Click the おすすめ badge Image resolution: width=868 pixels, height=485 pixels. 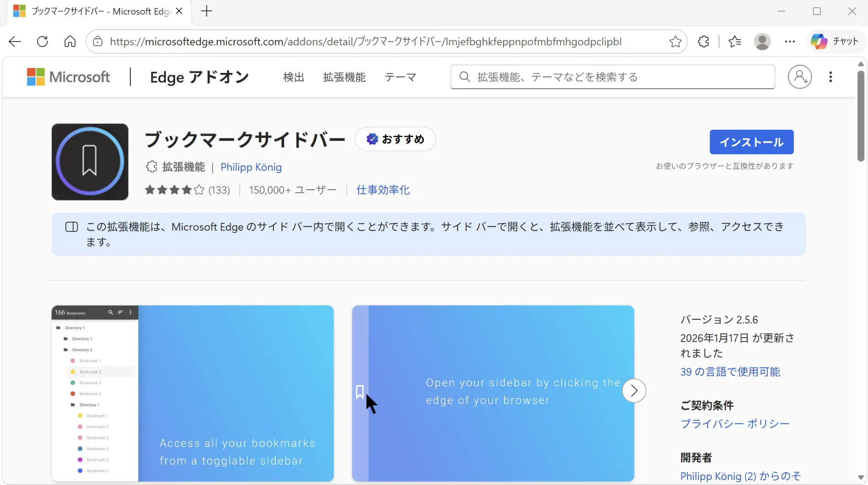tap(396, 139)
